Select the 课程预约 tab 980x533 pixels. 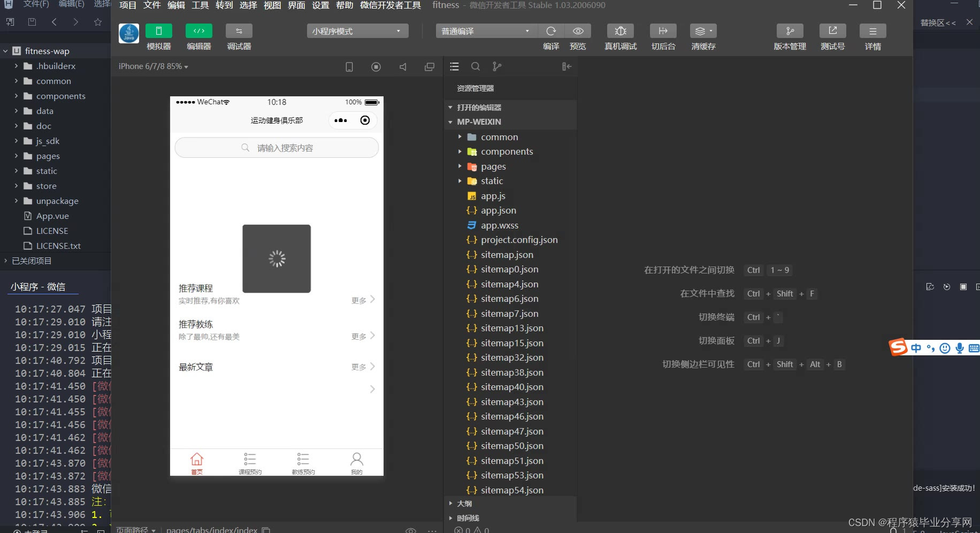pos(250,463)
